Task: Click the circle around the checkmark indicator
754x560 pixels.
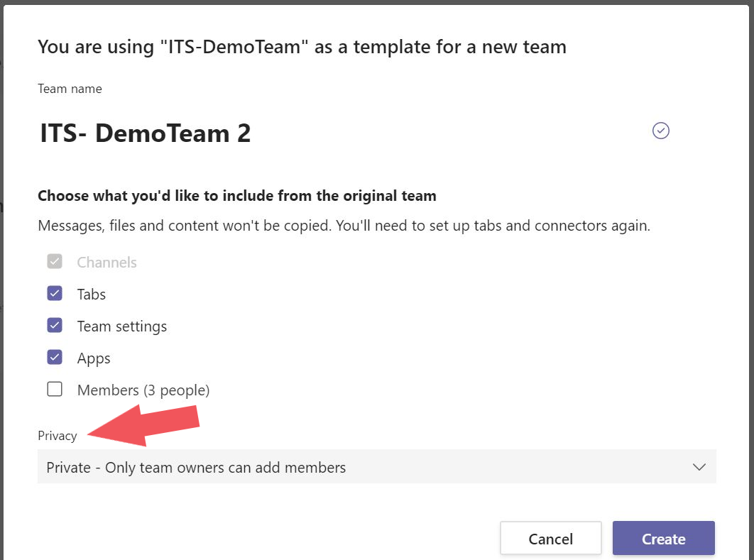Action: (x=660, y=130)
